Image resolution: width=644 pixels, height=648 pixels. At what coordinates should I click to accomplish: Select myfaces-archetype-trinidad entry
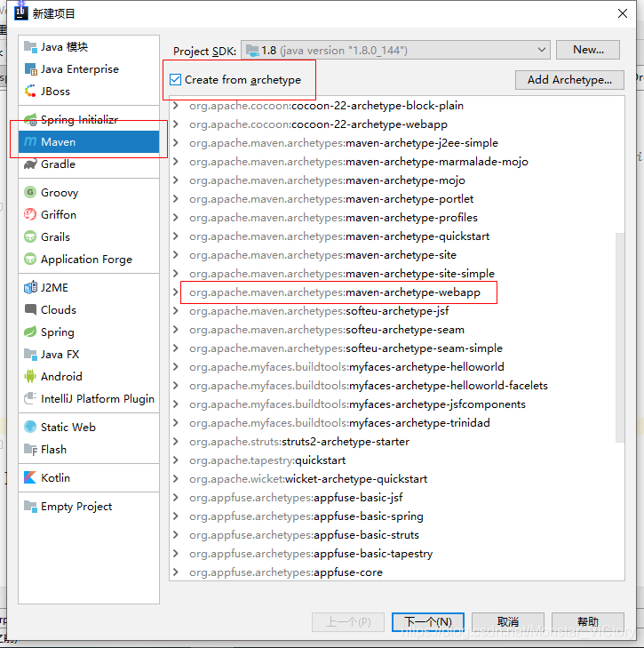339,423
